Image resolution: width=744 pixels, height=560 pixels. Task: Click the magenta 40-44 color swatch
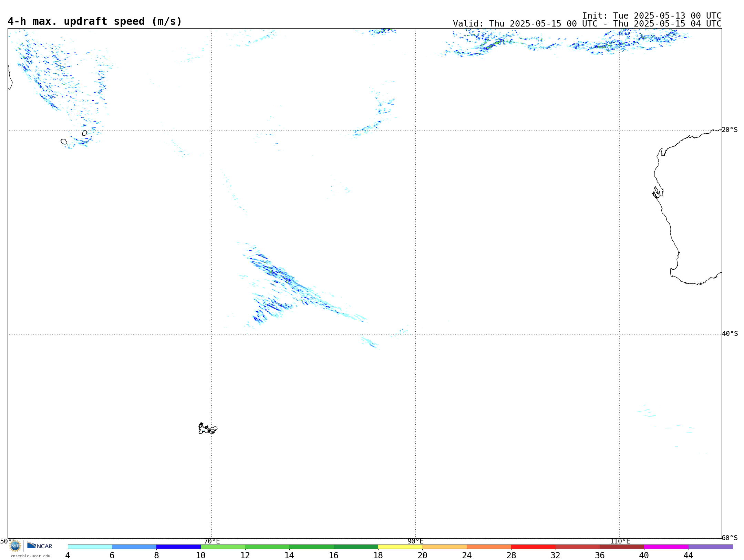pyautogui.click(x=666, y=547)
